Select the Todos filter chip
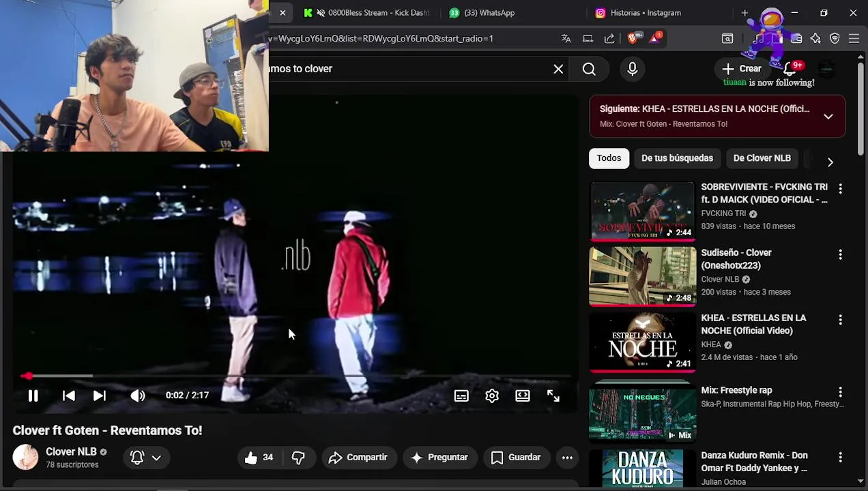The width and height of the screenshot is (868, 491). pos(609,158)
